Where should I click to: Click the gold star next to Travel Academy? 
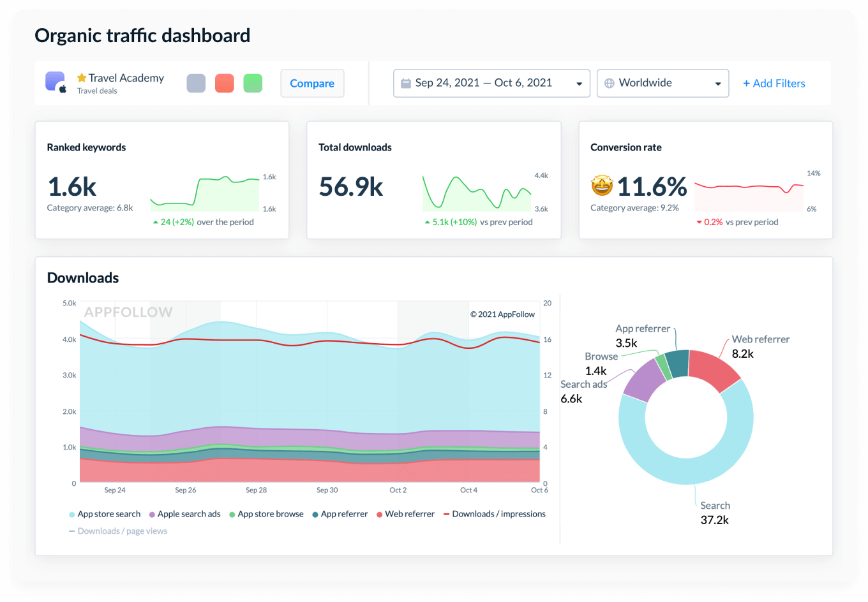[82, 78]
